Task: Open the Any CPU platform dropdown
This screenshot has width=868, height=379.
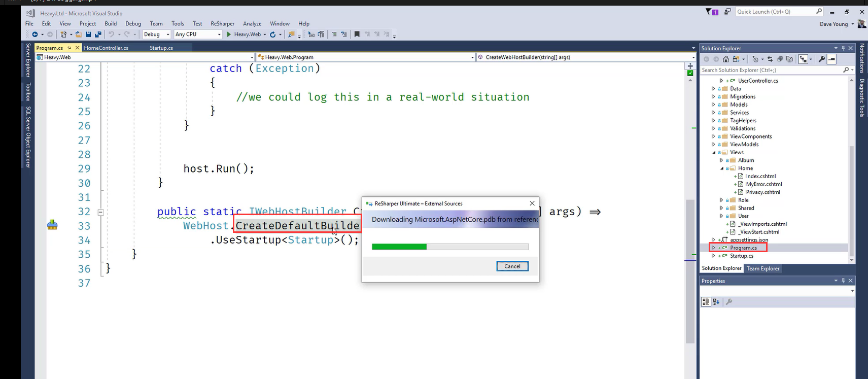Action: tap(198, 35)
